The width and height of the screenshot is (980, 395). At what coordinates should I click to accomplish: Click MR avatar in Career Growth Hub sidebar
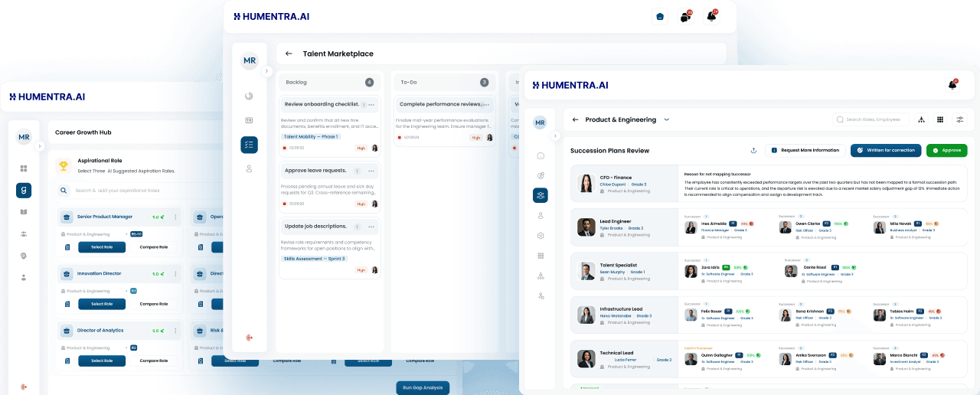tap(24, 137)
